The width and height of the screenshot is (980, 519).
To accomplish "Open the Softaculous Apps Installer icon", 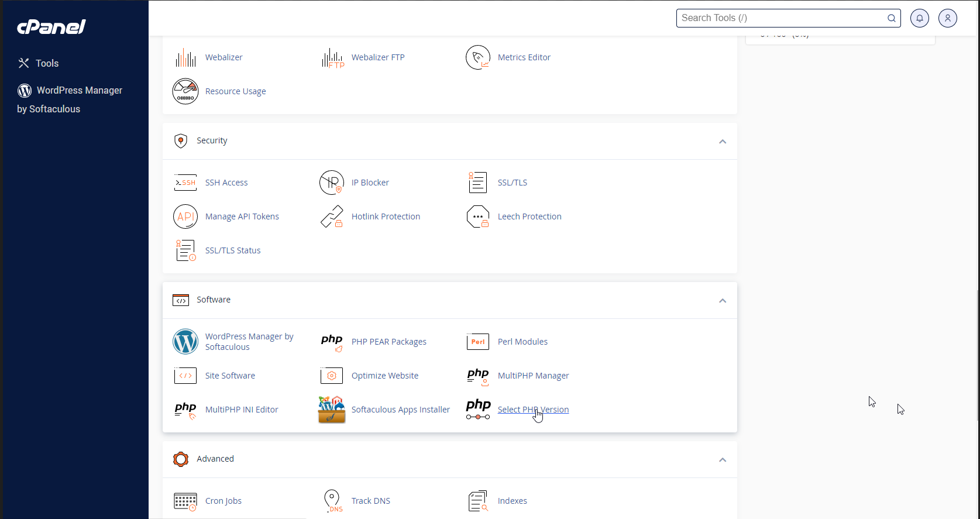I will [x=332, y=410].
